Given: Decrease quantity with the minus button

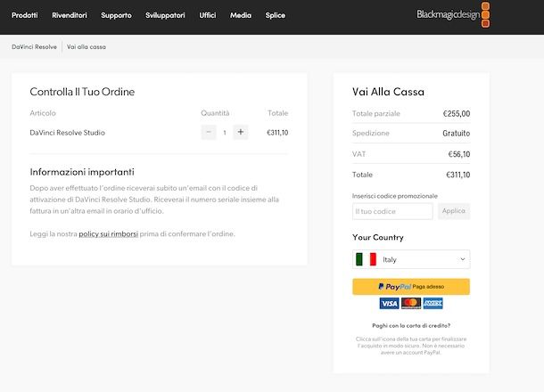Looking at the screenshot, I should tap(209, 132).
